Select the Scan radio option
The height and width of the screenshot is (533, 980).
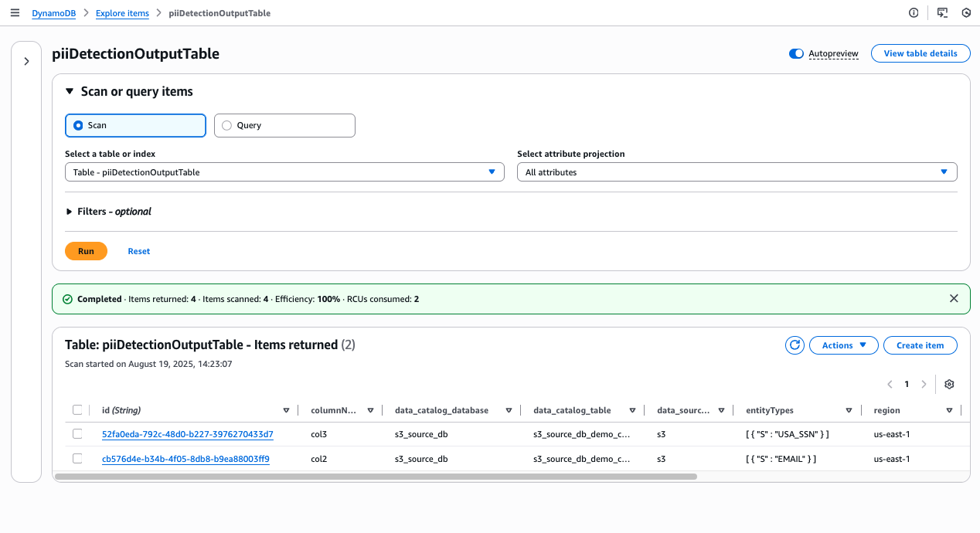[x=135, y=125]
